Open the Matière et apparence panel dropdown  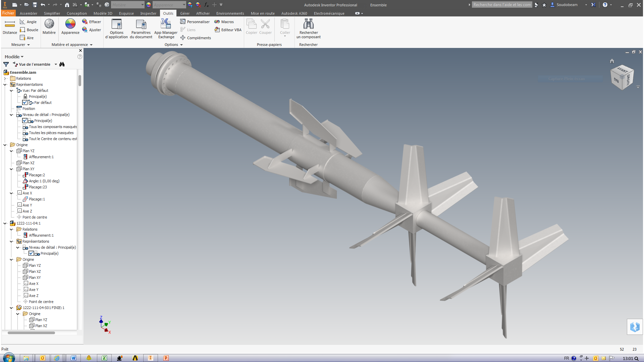[72, 45]
